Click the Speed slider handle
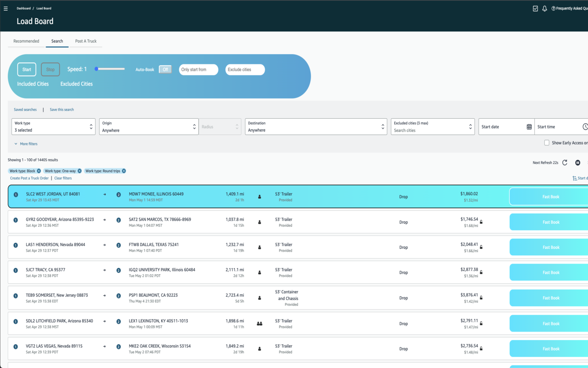The image size is (588, 368). pyautogui.click(x=96, y=69)
